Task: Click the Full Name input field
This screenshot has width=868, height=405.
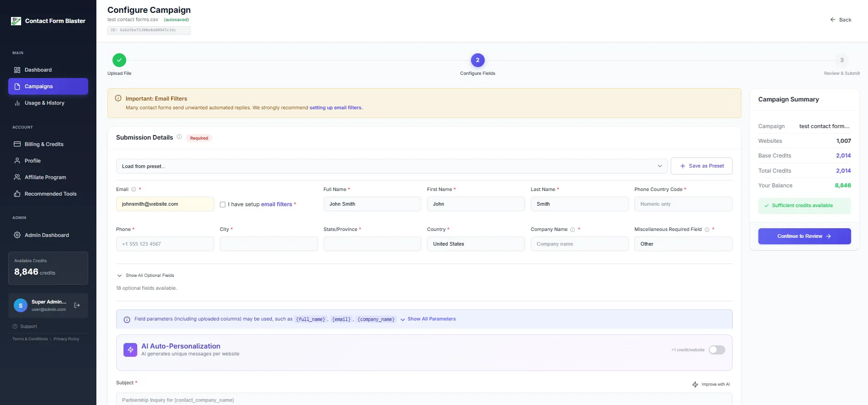Action: coord(372,204)
